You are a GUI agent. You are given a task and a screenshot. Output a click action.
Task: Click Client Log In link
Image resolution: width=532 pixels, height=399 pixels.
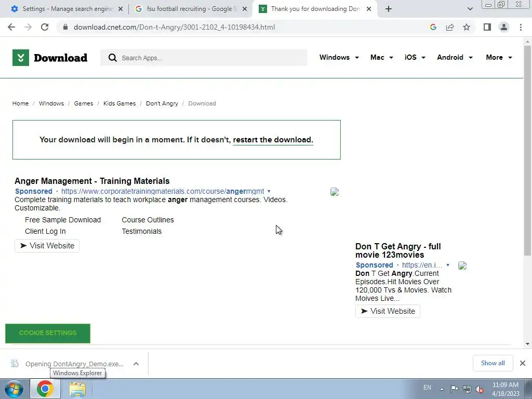pos(45,231)
